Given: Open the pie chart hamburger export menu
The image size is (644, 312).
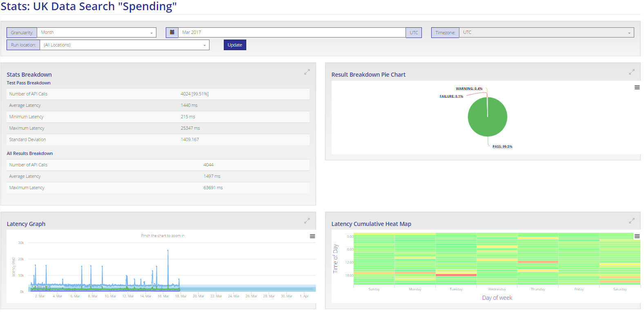Looking at the screenshot, I should [x=637, y=87].
